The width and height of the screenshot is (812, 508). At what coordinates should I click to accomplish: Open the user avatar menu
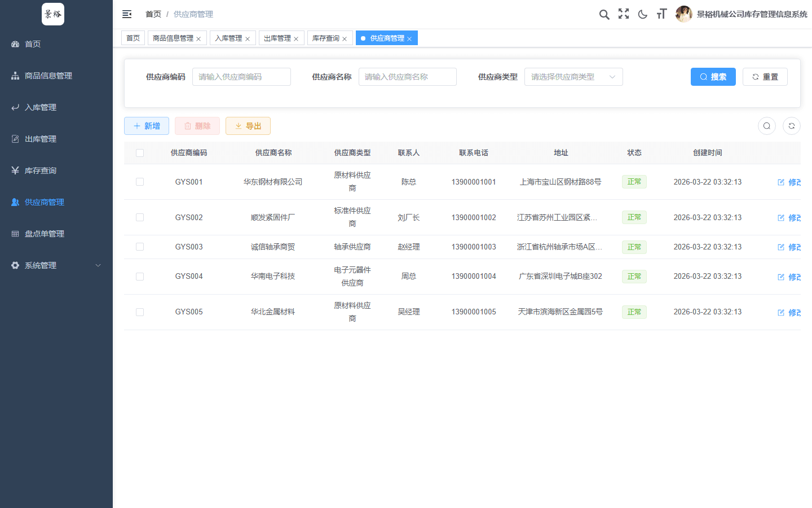coord(683,14)
